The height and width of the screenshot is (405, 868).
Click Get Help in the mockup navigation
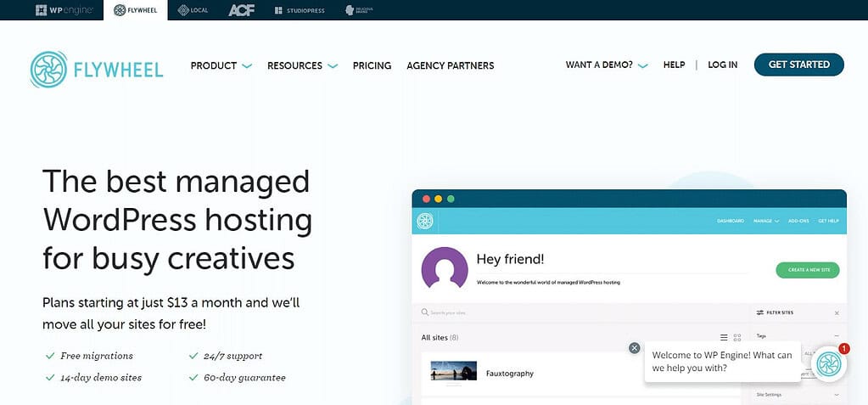tap(828, 221)
